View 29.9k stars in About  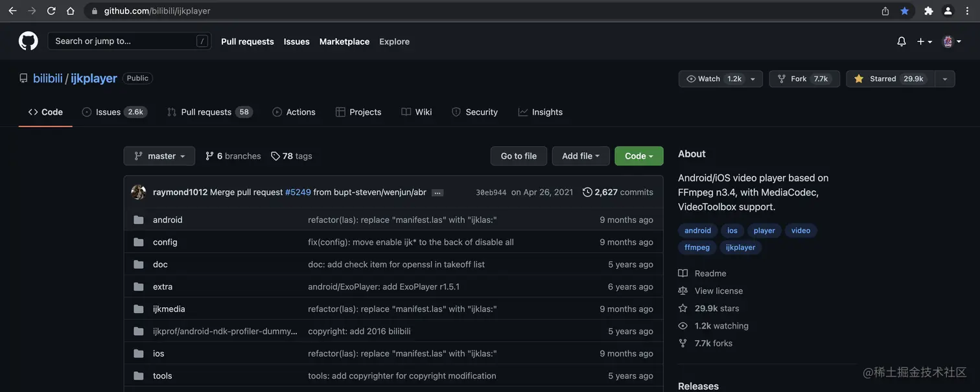[709, 308]
